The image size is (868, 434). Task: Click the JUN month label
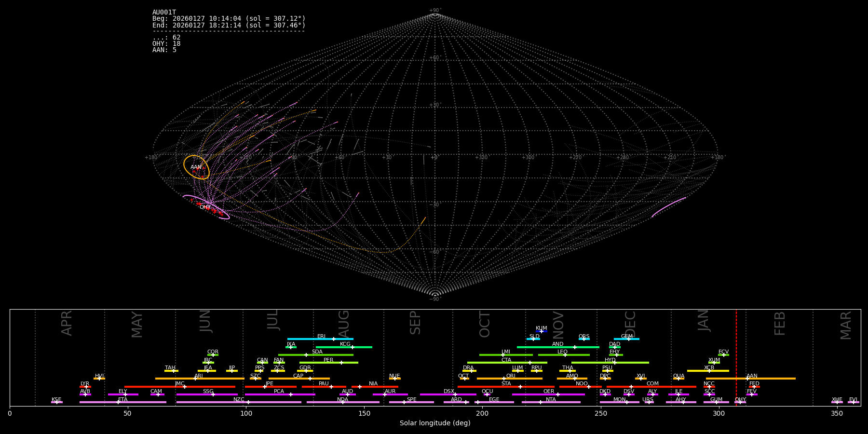[205, 321]
